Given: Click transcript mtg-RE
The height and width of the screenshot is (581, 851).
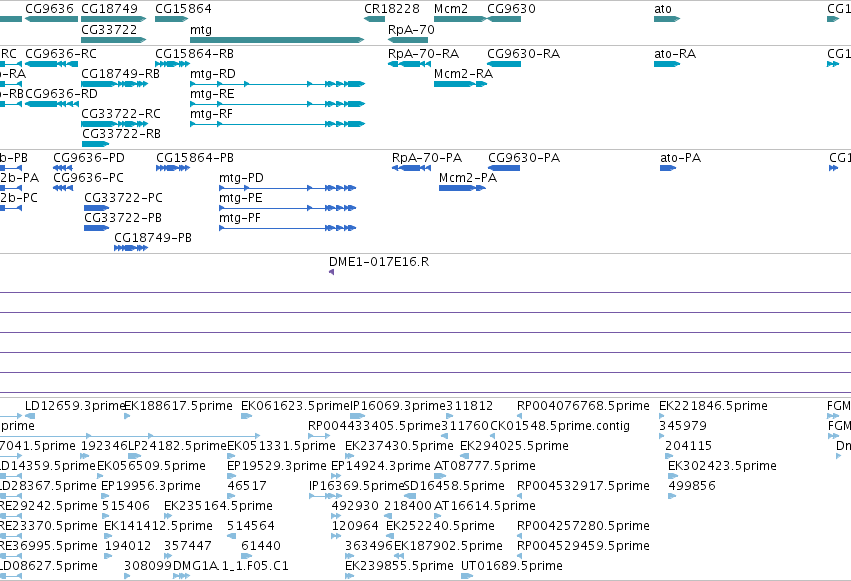Looking at the screenshot, I should point(212,94).
